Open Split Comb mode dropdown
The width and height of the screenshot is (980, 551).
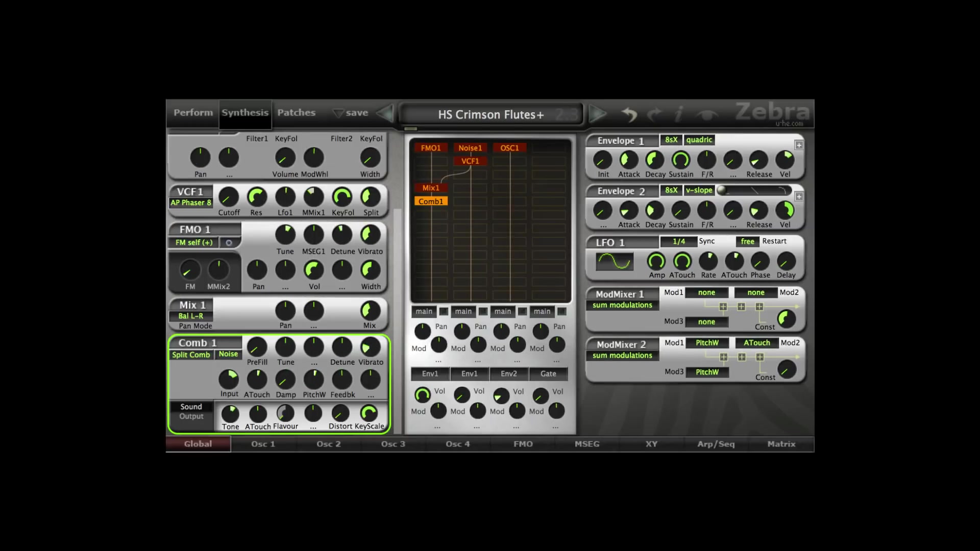191,355
